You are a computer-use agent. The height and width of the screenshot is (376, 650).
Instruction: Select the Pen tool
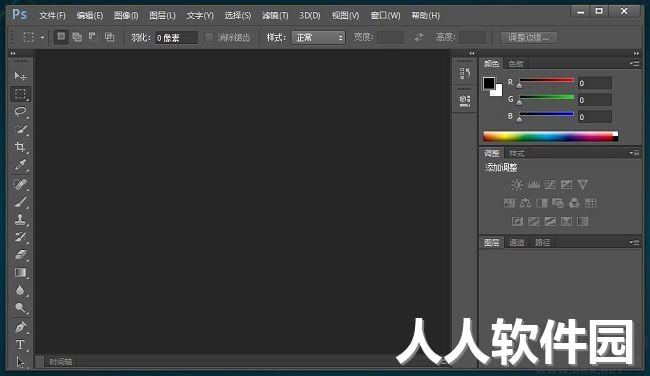click(20, 327)
